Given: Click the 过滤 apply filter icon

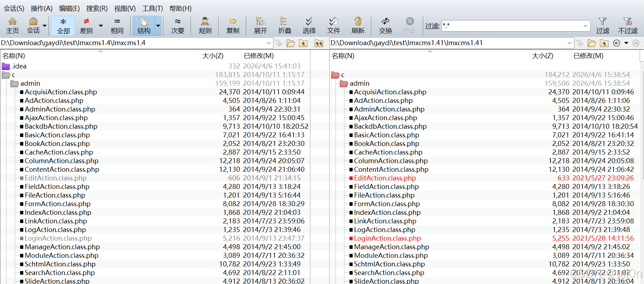Looking at the screenshot, I should [x=602, y=26].
